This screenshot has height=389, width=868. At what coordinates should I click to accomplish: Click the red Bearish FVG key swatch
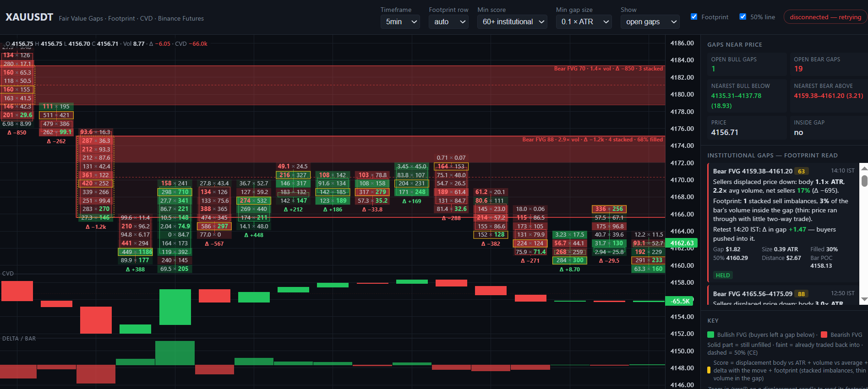824,335
